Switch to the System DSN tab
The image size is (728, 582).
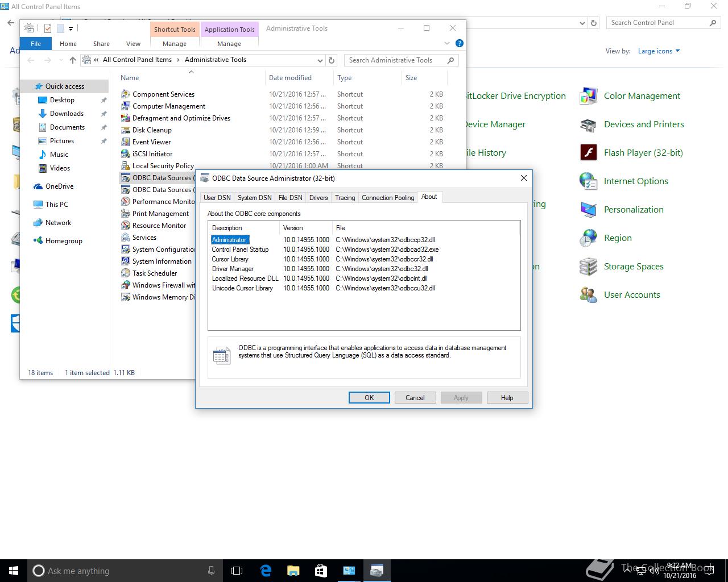tap(254, 198)
